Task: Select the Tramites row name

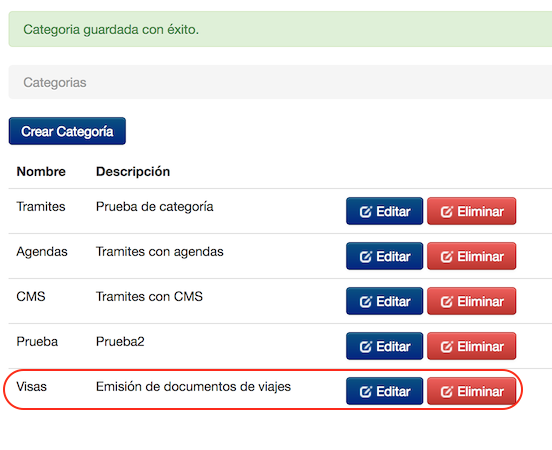Action: coord(41,206)
